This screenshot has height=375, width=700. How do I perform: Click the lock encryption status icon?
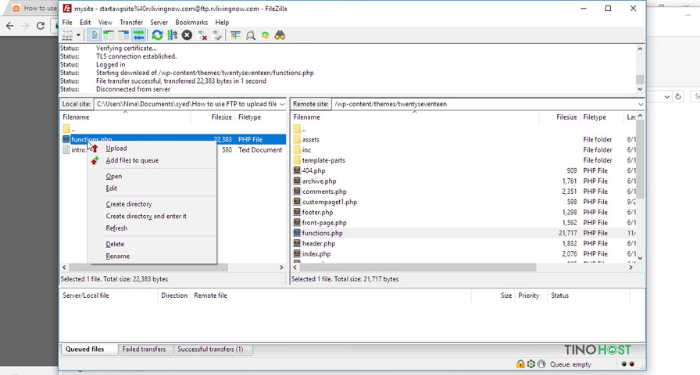click(520, 364)
